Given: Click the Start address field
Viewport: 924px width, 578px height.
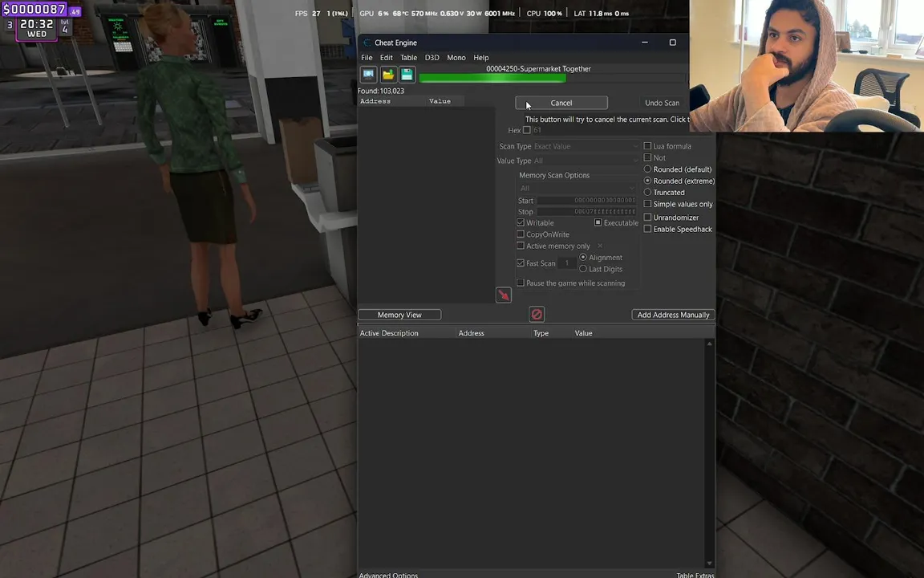Looking at the screenshot, I should (x=586, y=201).
